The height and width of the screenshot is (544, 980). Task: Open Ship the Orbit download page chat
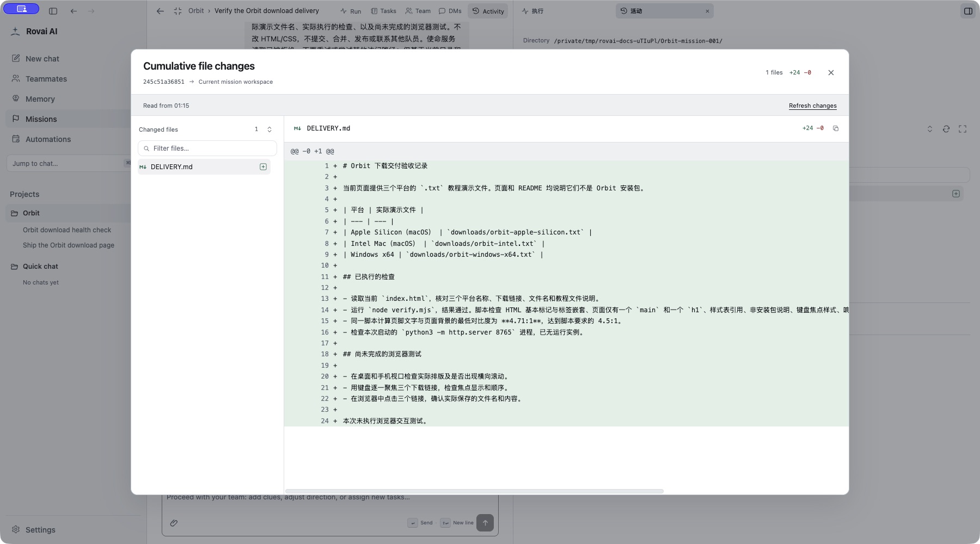(x=69, y=245)
